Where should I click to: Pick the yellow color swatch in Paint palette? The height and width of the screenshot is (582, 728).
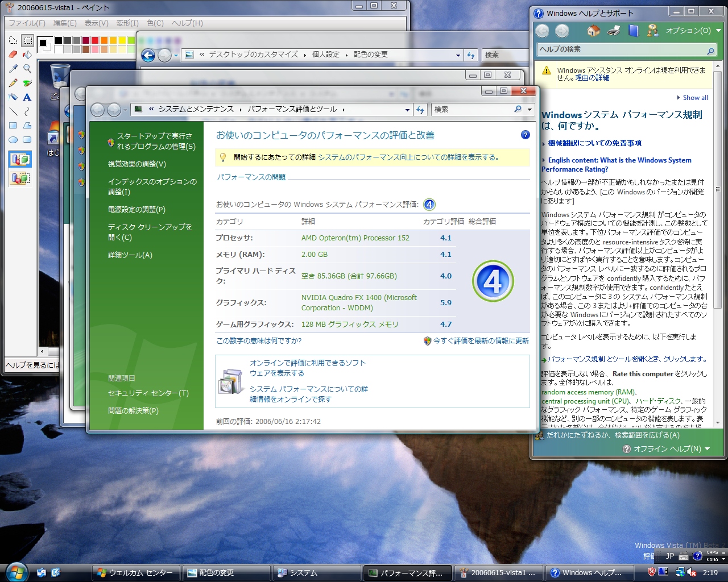point(122,40)
